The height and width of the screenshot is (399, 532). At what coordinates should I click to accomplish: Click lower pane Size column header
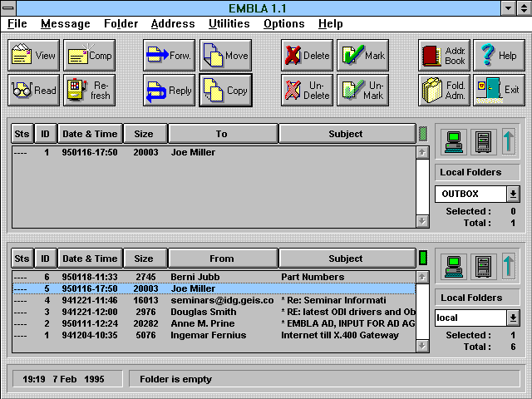[145, 259]
